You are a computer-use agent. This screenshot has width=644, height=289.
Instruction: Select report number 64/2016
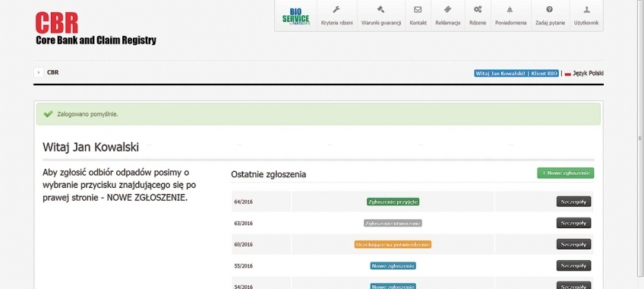click(244, 202)
